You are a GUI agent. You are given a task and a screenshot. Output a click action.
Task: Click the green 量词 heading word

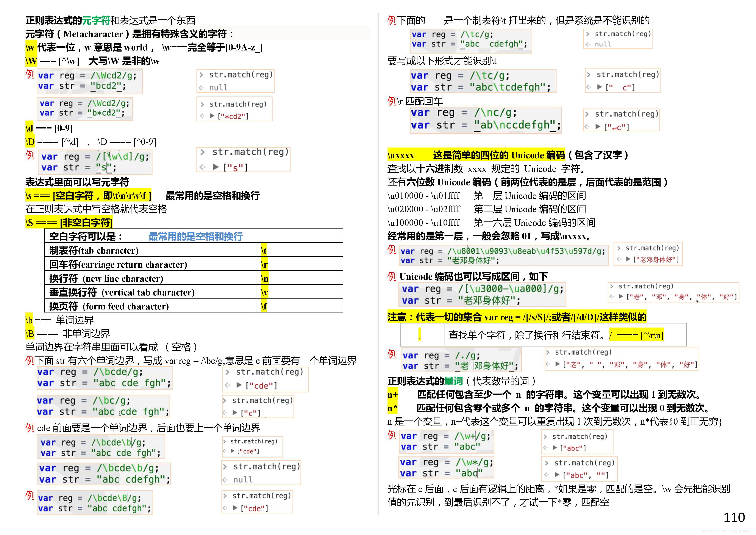[453, 381]
